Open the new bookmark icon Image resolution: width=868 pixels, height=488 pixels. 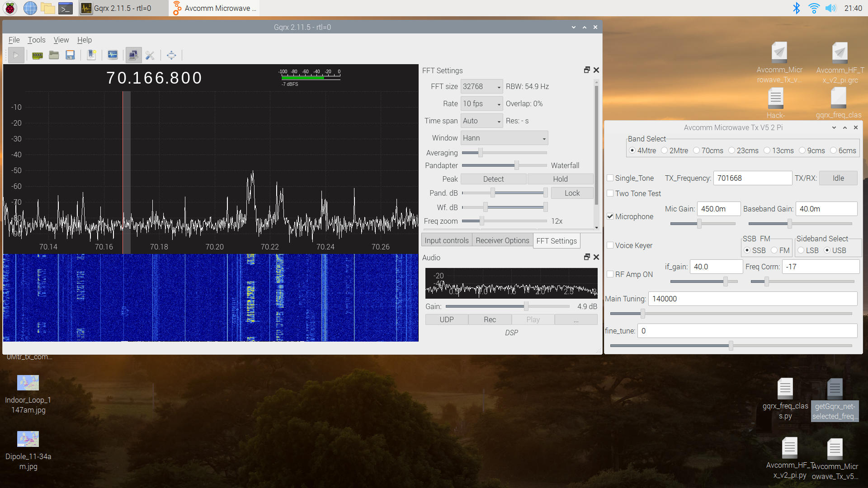pyautogui.click(x=91, y=55)
